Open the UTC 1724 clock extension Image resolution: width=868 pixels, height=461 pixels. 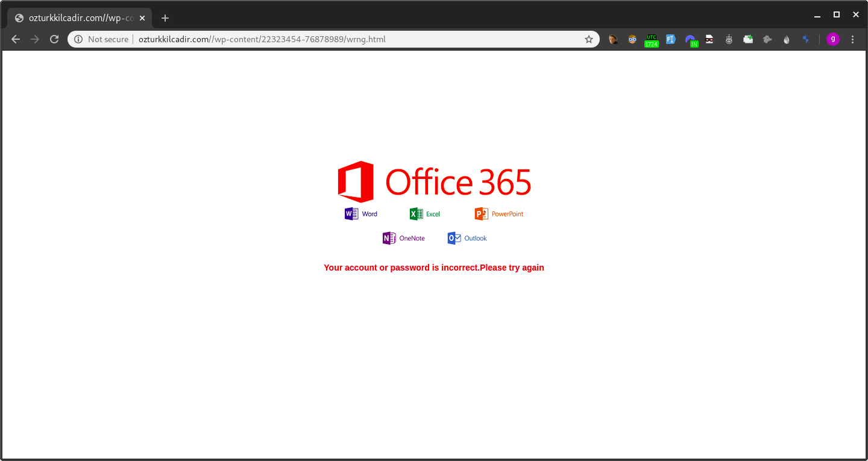click(x=652, y=40)
